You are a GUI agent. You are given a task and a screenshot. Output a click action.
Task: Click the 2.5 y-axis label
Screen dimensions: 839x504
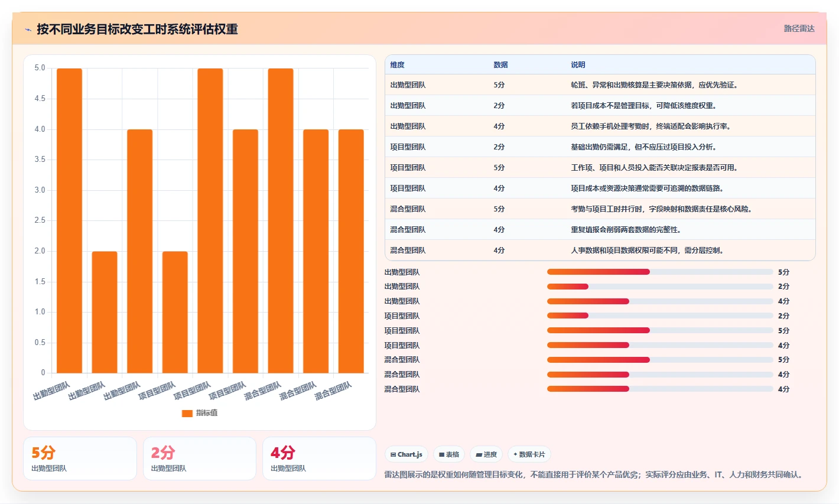[40, 220]
